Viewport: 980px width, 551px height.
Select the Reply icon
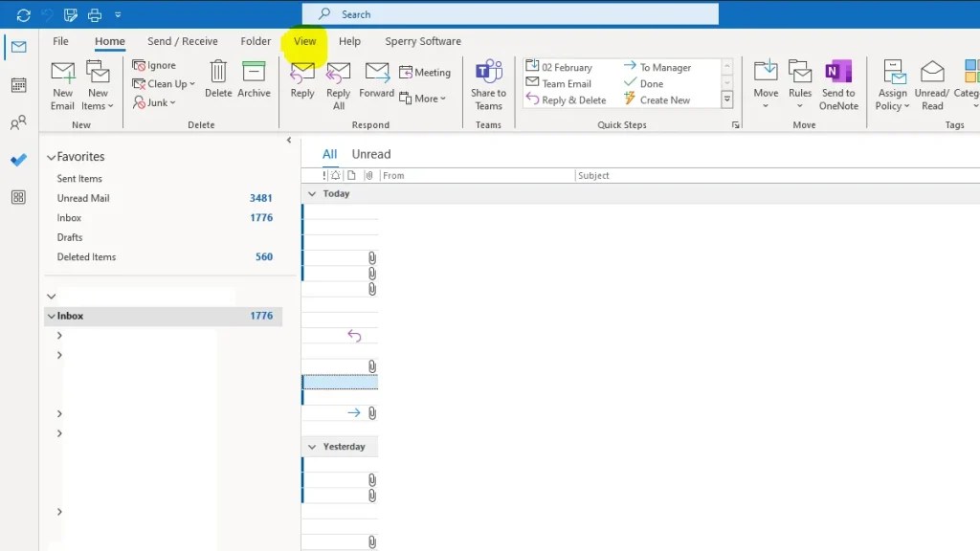click(x=302, y=81)
